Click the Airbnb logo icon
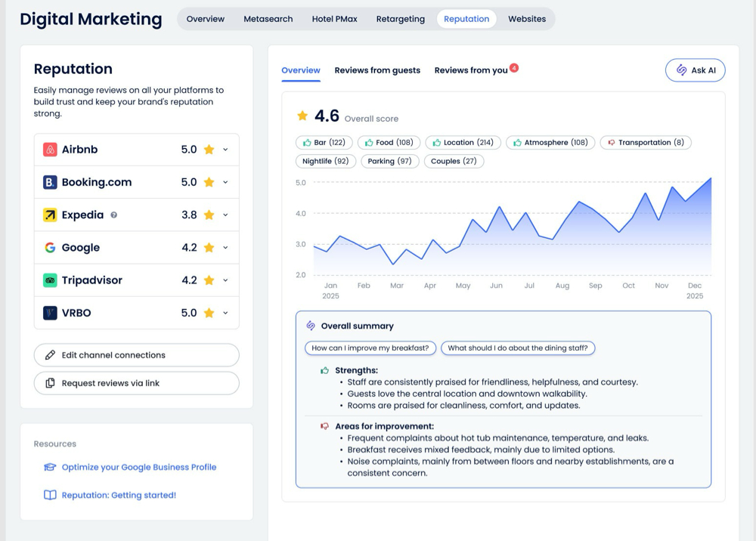Screen dimensions: 756x541 50,150
